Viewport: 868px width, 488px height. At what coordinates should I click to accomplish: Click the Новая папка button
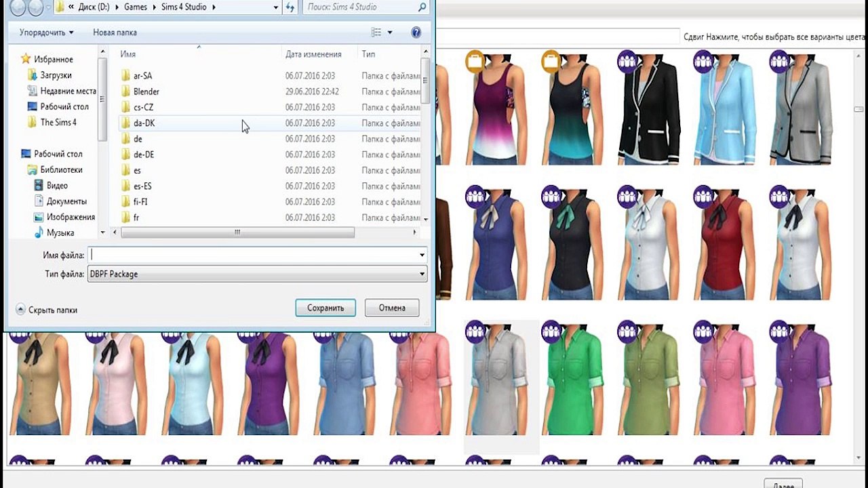115,32
